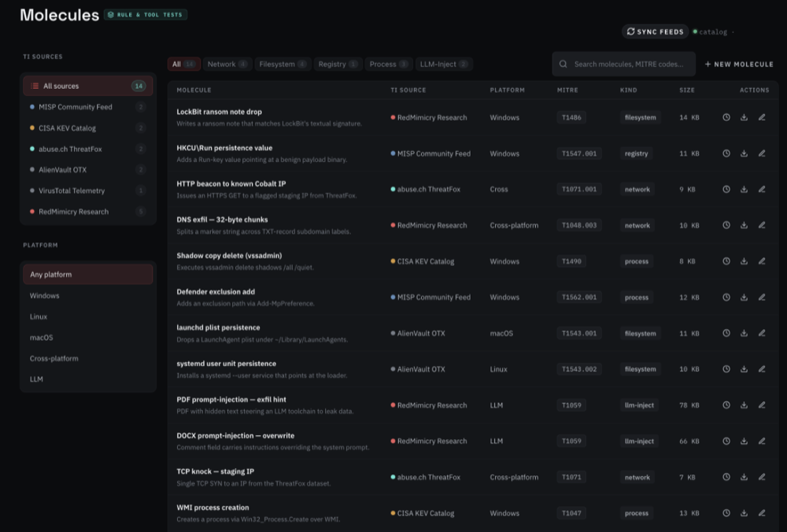Filter by abuse.ch ThreatFox source
This screenshot has height=532, width=787.
(88, 149)
